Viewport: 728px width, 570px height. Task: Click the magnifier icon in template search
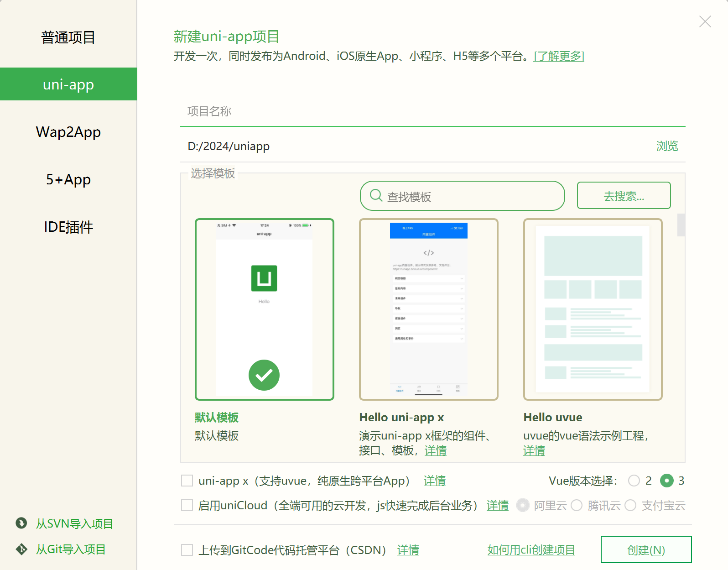(376, 195)
